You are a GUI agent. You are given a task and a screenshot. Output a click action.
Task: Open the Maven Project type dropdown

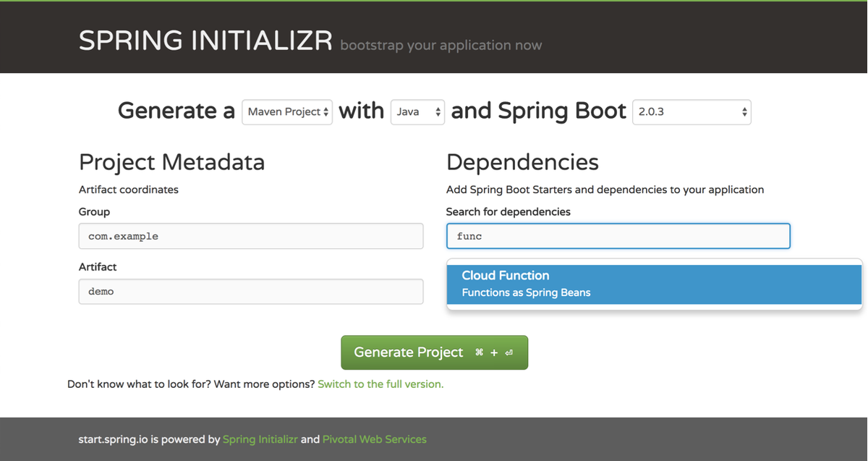point(286,111)
